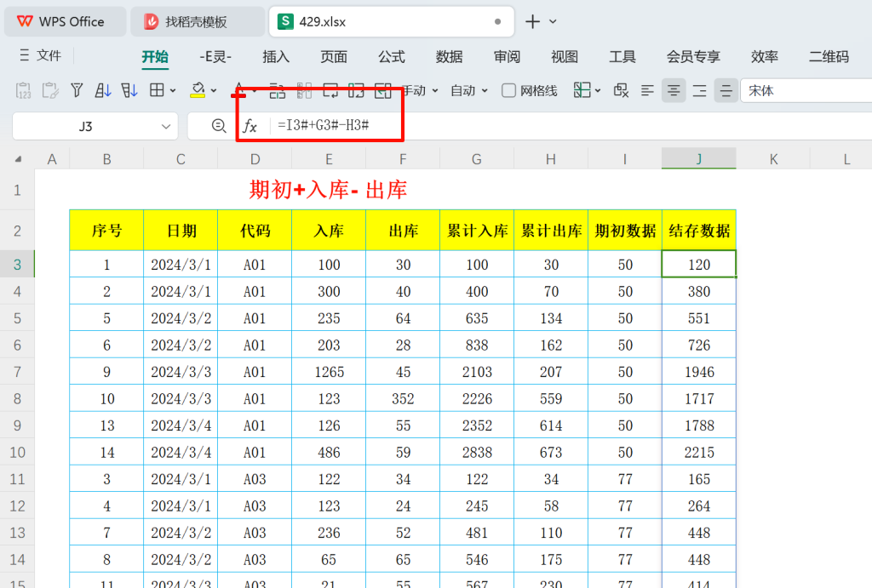Expand the name box J3 dropdown
Image resolution: width=872 pixels, height=588 pixels.
coord(166,127)
